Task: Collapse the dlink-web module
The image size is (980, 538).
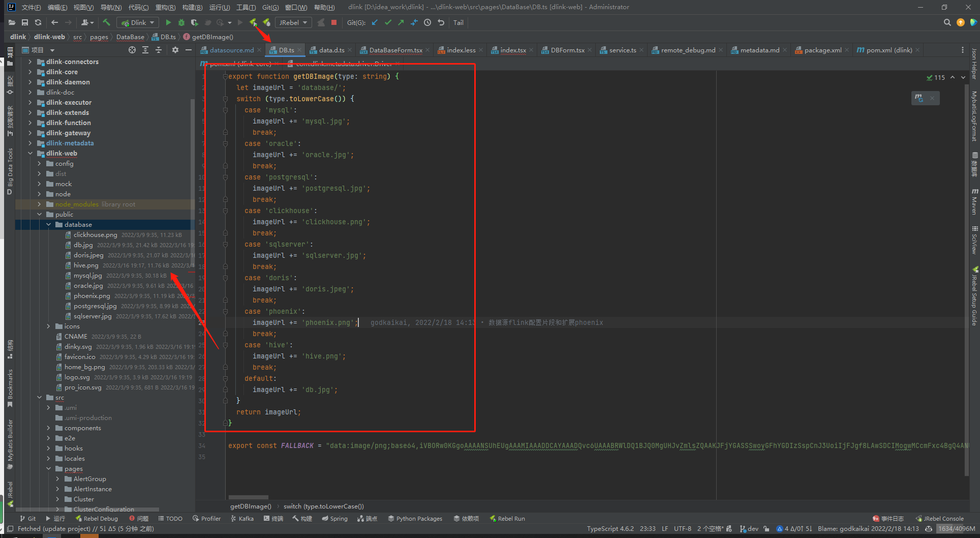Action: (30, 153)
